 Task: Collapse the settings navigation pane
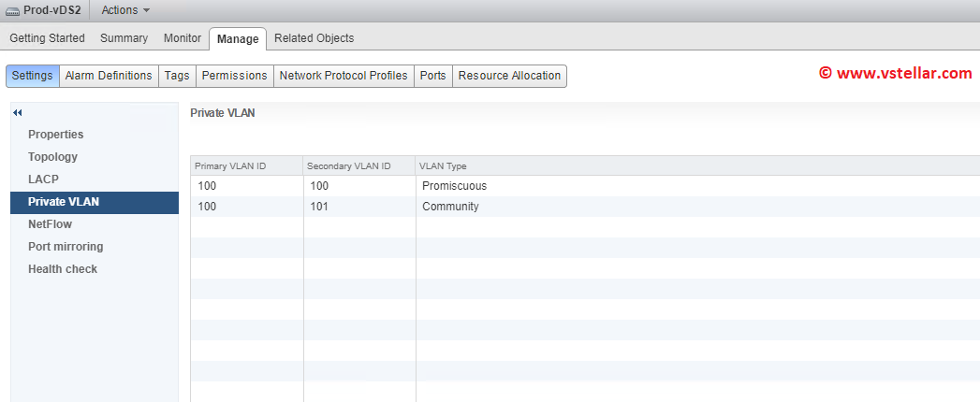point(17,113)
